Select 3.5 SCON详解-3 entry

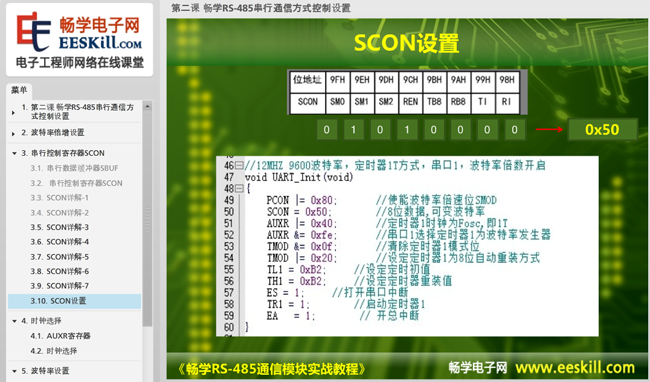click(60, 227)
